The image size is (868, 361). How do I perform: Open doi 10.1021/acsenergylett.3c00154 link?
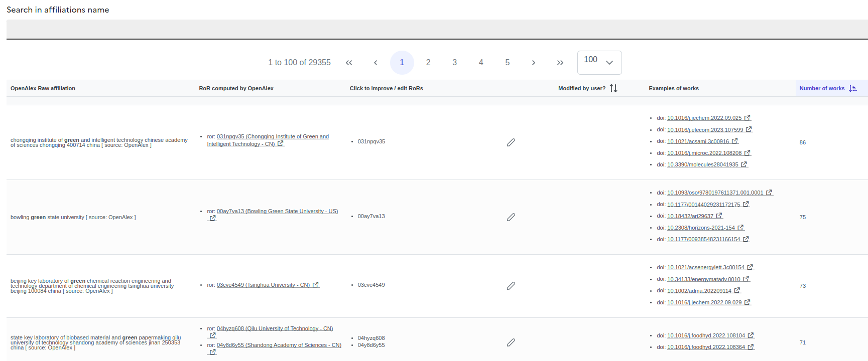pyautogui.click(x=705, y=267)
